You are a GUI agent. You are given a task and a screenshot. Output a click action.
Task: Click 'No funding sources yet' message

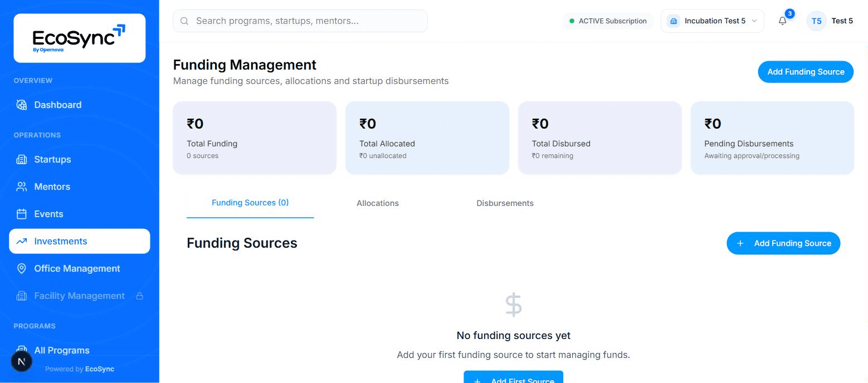tap(513, 336)
